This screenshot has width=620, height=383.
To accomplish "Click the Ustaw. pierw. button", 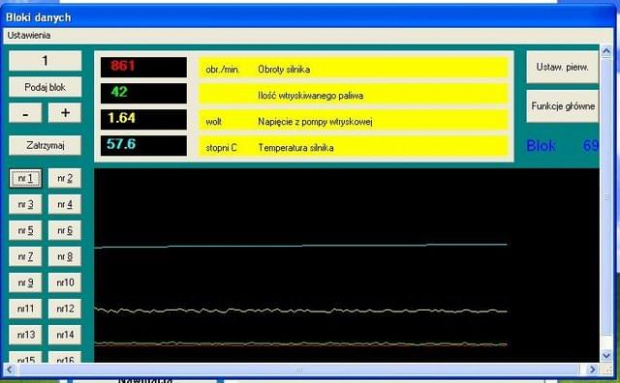I will 562,67.
